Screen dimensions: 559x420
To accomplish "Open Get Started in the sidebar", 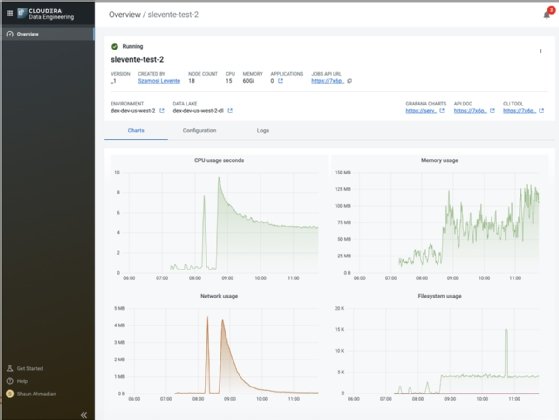I will [x=30, y=368].
